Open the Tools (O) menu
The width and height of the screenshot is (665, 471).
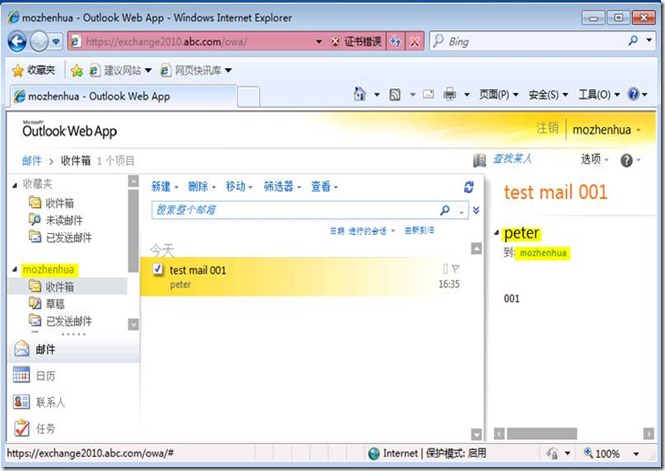(x=599, y=95)
